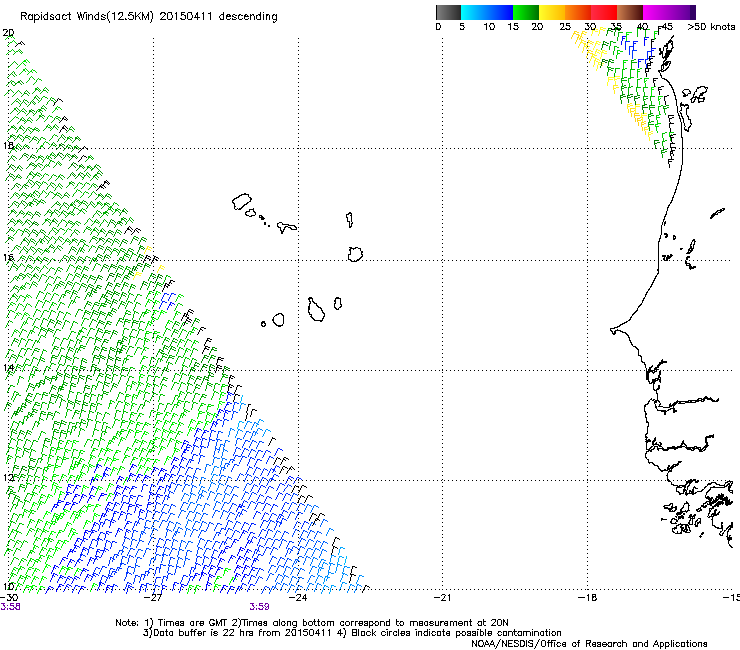Viewport: 740px width, 650px height.
Task: Click the orange 25-30 knots legend swatch
Action: (x=578, y=12)
